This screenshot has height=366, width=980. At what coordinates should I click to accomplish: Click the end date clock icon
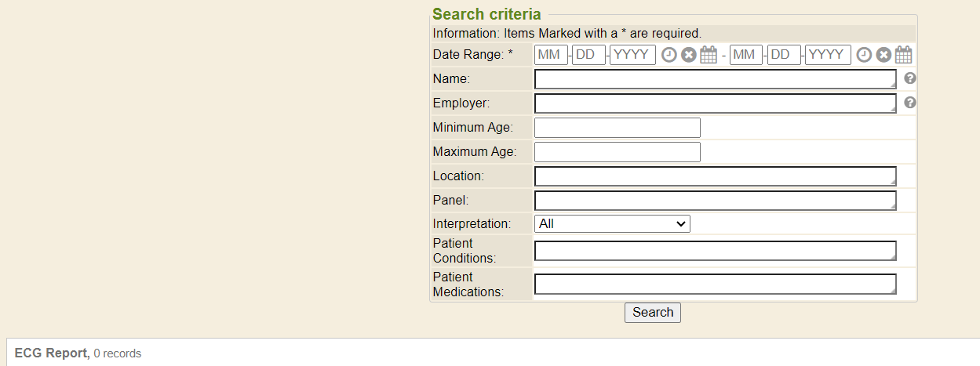tap(864, 55)
